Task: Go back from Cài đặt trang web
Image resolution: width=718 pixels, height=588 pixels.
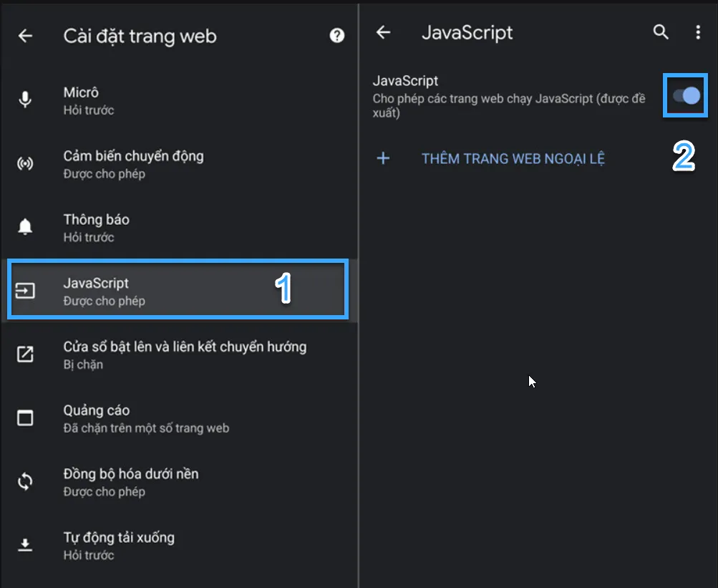Action: coord(25,35)
